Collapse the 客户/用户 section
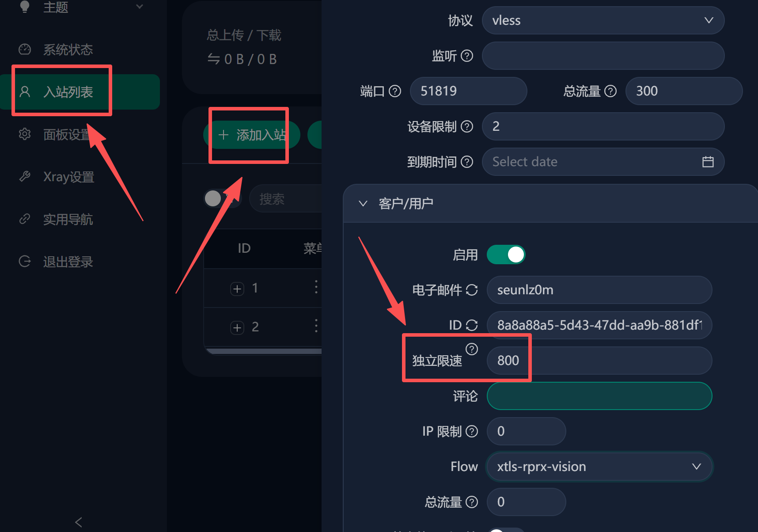The image size is (758, 532). [x=363, y=204]
